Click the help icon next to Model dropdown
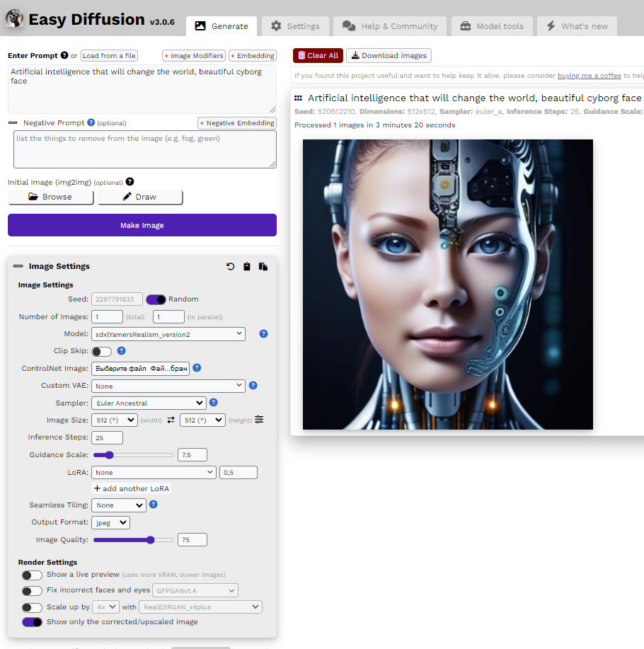Image resolution: width=644 pixels, height=649 pixels. 263,333
